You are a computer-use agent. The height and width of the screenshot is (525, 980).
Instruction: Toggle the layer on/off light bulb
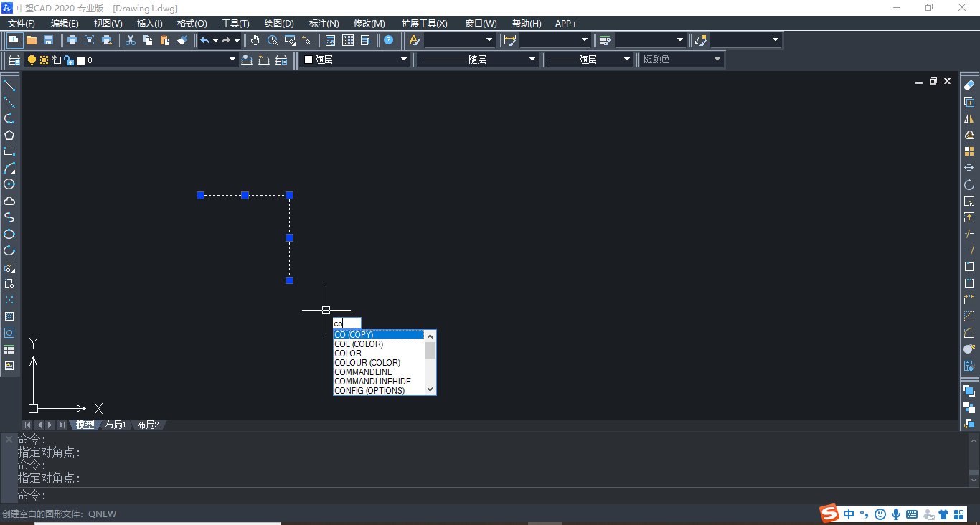pyautogui.click(x=32, y=60)
